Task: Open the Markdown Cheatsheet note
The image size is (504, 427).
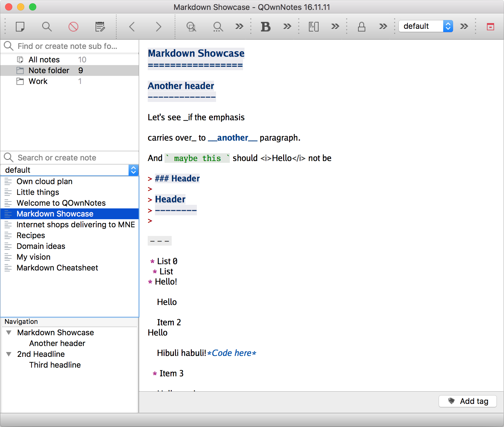Action: click(70, 268)
